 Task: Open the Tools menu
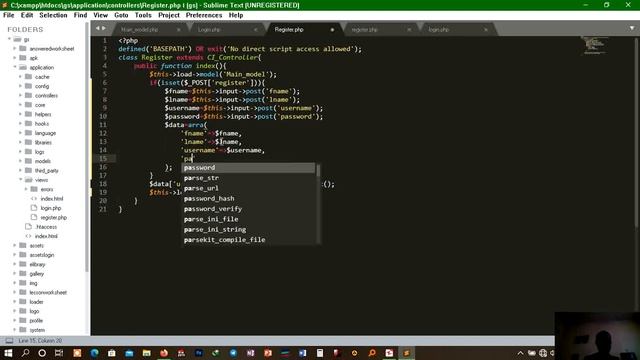coord(143,15)
